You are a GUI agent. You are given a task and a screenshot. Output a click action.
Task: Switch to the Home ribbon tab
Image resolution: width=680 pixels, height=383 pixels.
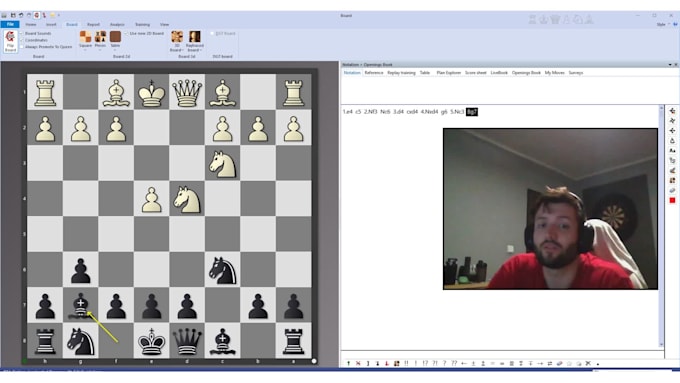tap(31, 25)
